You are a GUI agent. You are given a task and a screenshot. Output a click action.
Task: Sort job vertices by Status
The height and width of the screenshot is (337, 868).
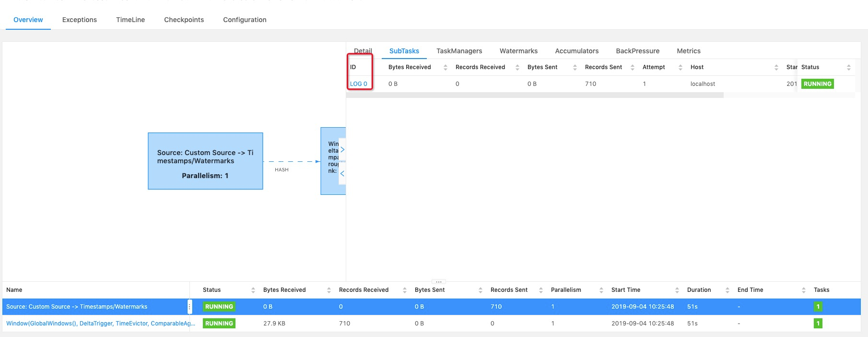pyautogui.click(x=253, y=290)
